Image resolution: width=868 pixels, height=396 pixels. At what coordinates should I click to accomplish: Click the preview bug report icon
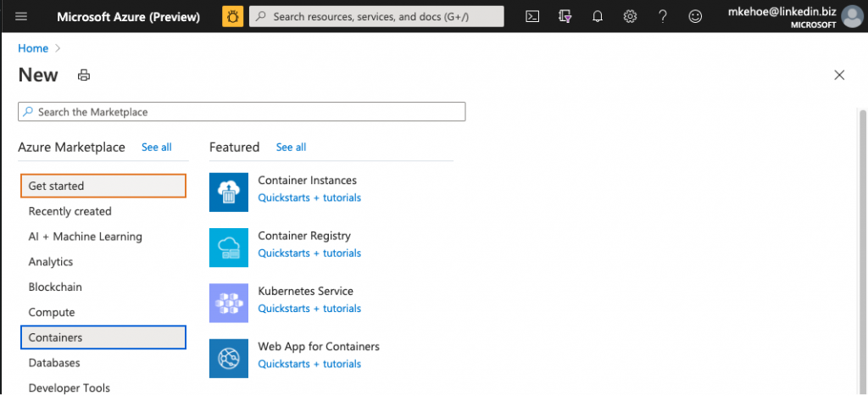(232, 16)
